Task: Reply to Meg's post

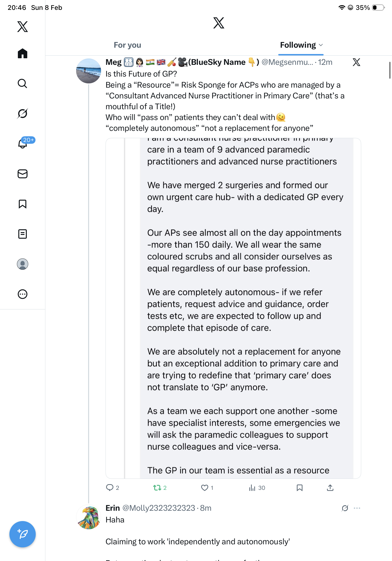Action: coord(110,488)
